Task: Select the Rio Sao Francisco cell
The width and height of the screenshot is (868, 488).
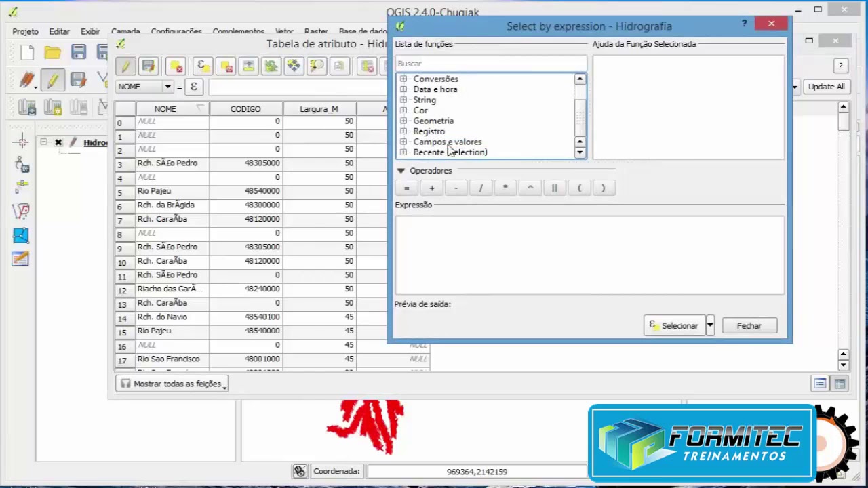Action: tap(172, 359)
